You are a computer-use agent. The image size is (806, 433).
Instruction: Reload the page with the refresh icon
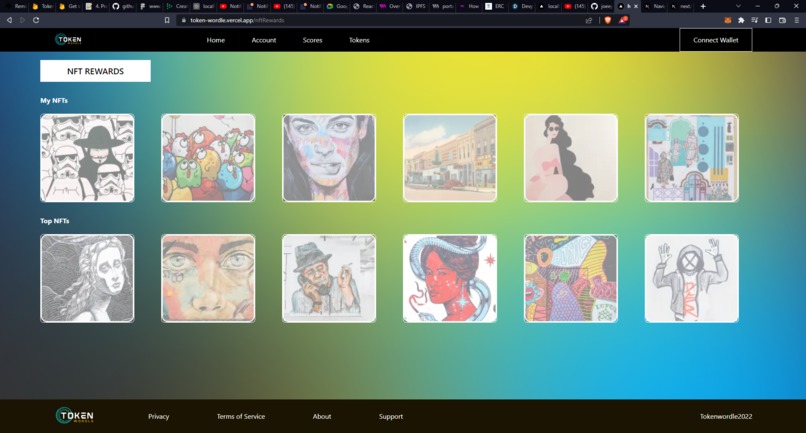click(35, 20)
